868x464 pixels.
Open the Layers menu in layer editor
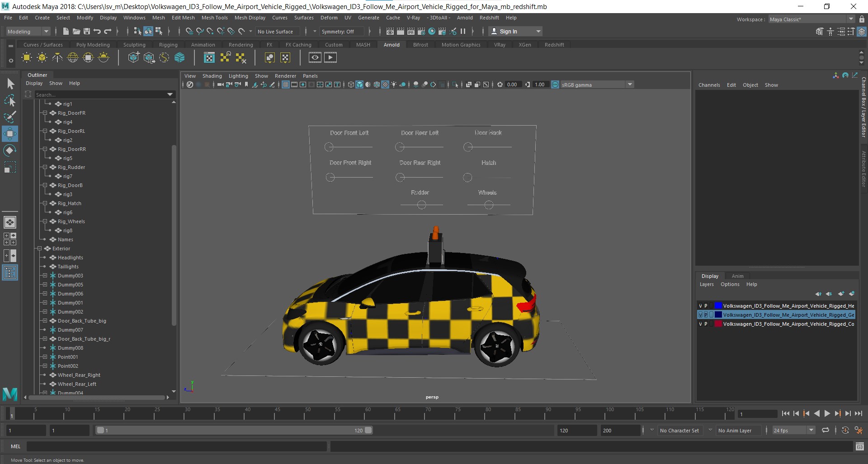(707, 284)
